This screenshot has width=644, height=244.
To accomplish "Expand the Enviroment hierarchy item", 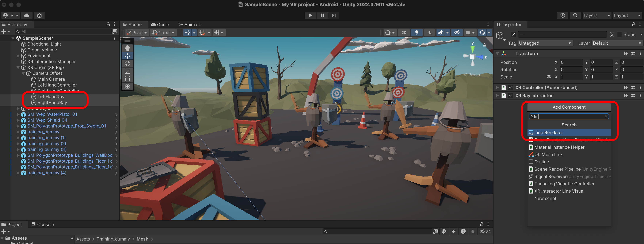I will pos(18,56).
